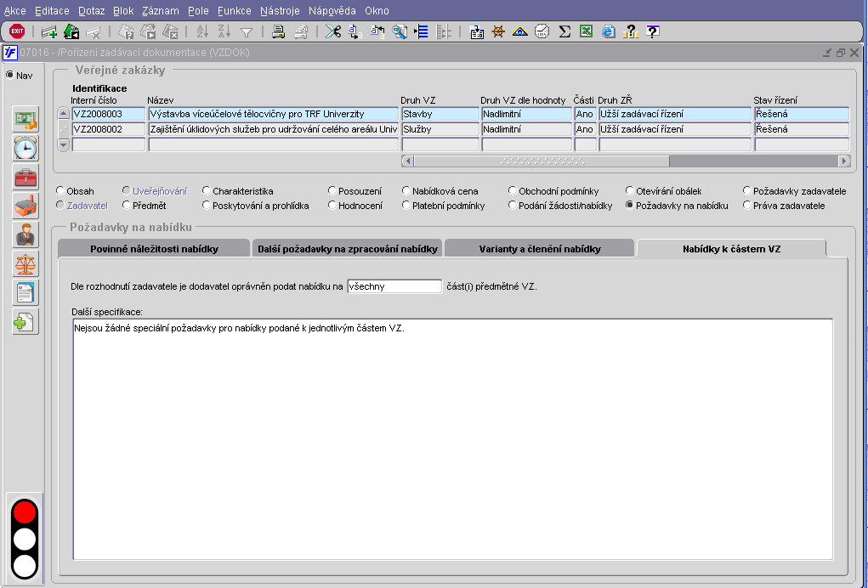Open the Nástroje menu

click(x=280, y=10)
